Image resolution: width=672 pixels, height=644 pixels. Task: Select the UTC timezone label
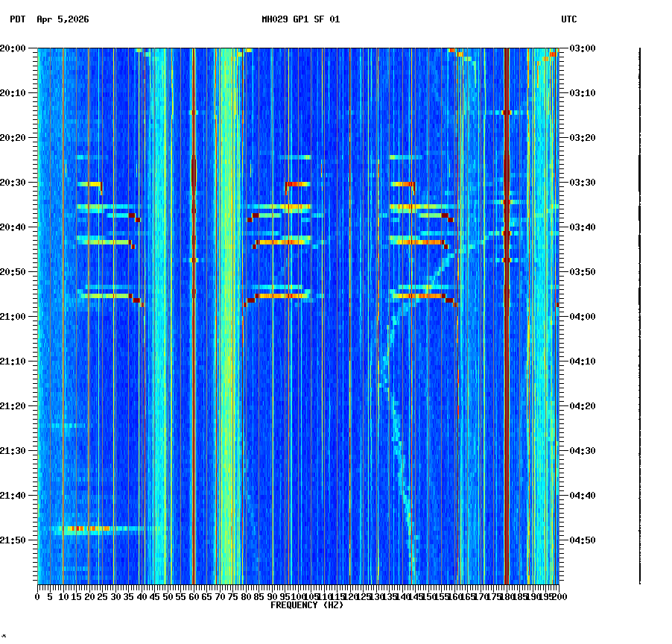click(x=569, y=20)
